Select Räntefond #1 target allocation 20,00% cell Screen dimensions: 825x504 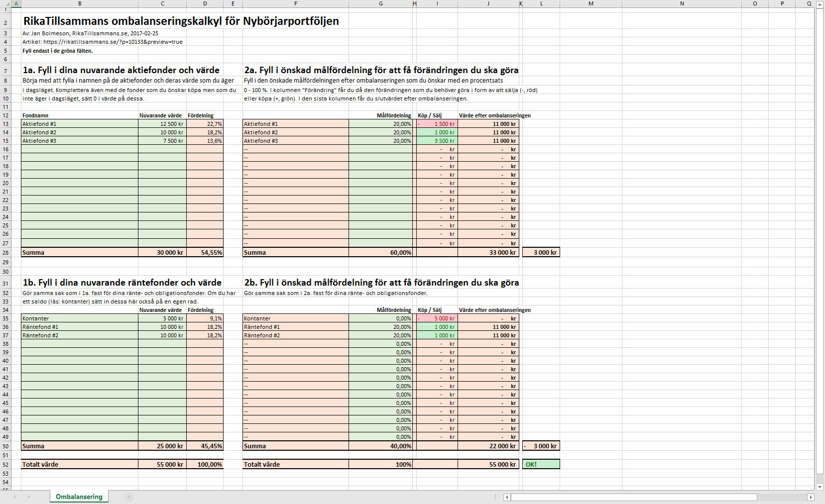pyautogui.click(x=380, y=327)
